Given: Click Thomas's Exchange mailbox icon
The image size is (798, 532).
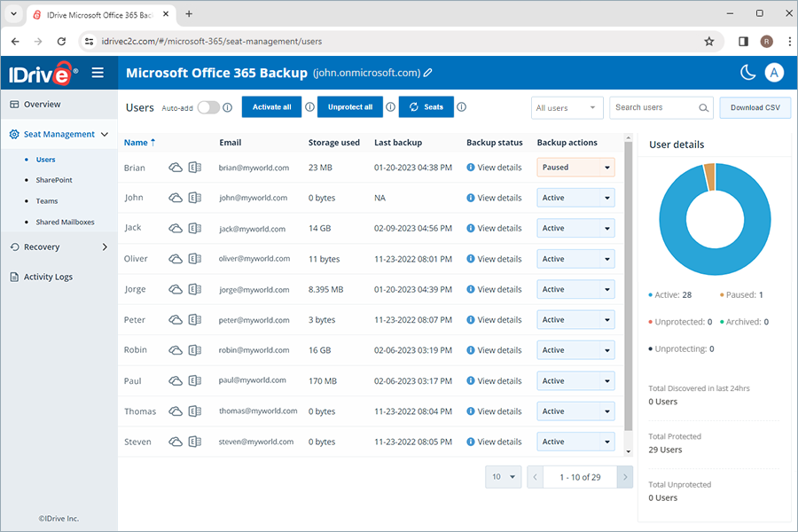Looking at the screenshot, I should click(x=195, y=411).
